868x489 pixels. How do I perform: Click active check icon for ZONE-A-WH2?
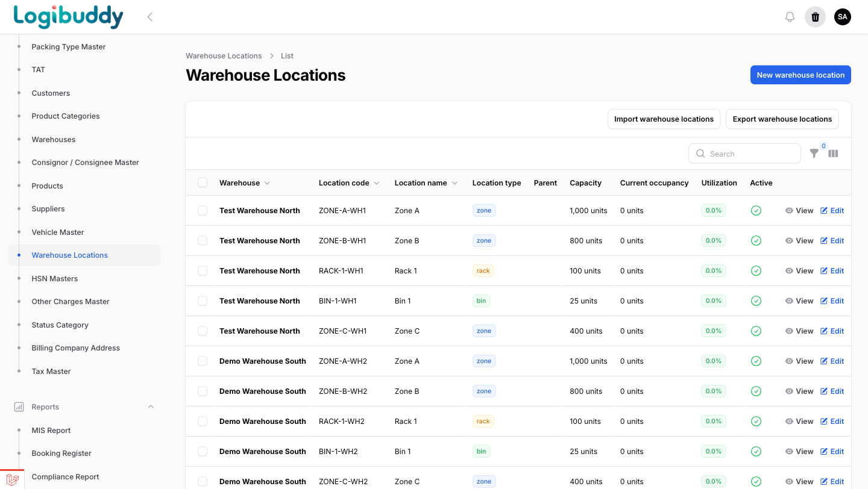(756, 361)
